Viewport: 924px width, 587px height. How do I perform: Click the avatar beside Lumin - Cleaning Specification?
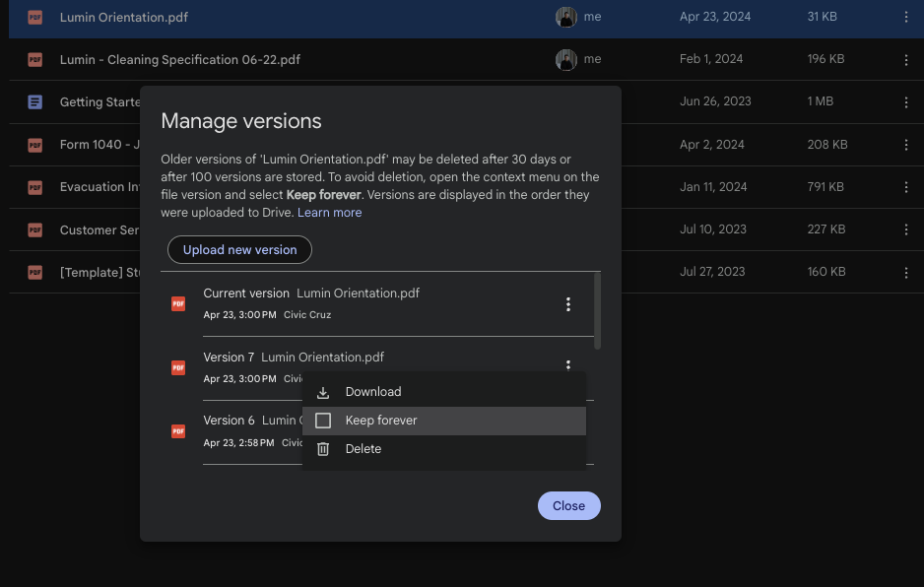click(566, 59)
